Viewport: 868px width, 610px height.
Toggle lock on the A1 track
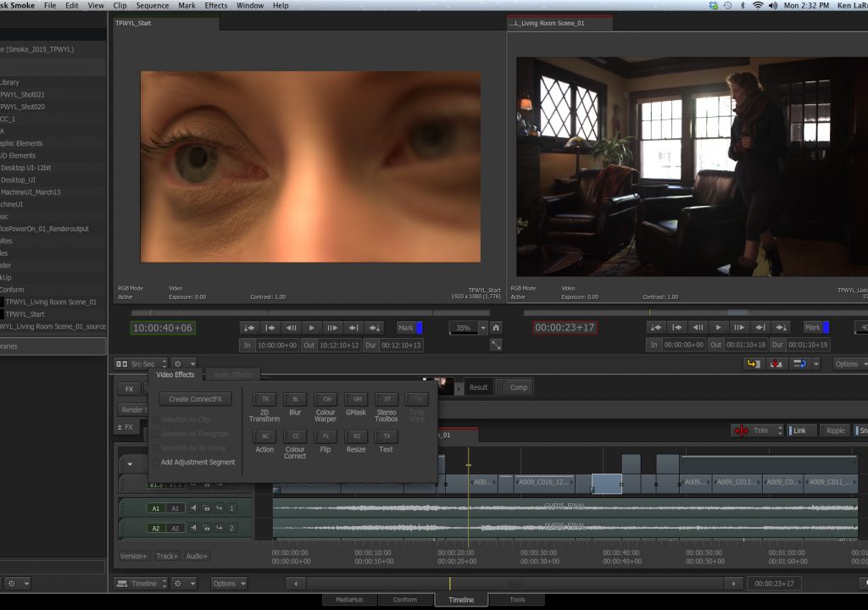[206, 507]
